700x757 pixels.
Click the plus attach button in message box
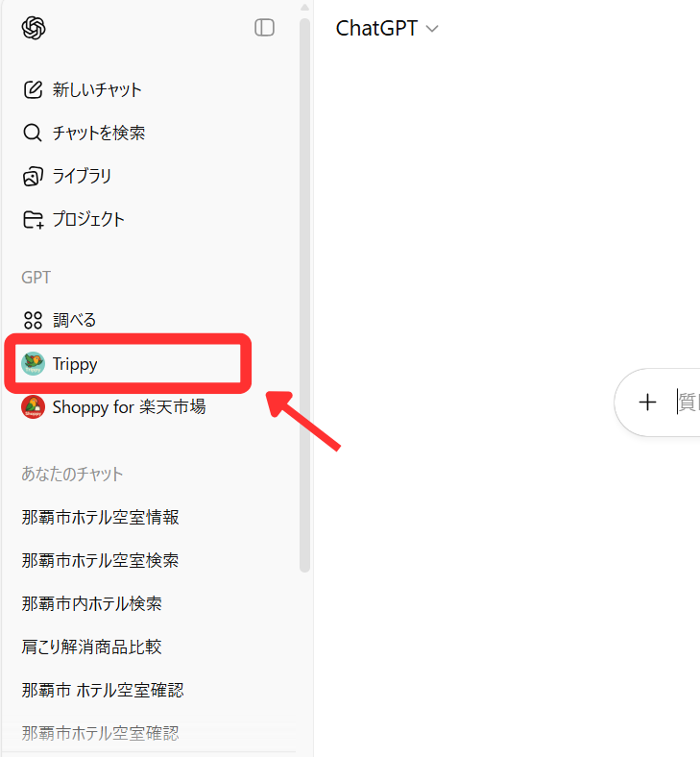pos(647,403)
